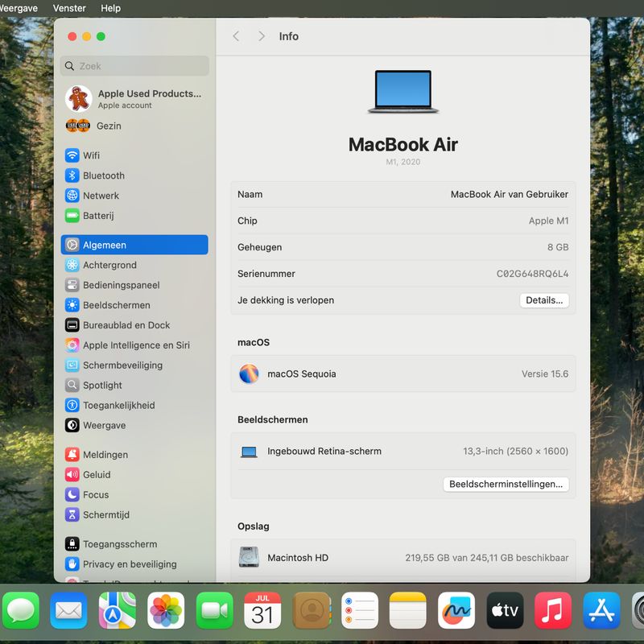Click the Details... coverage button
644x644 pixels.
click(544, 300)
